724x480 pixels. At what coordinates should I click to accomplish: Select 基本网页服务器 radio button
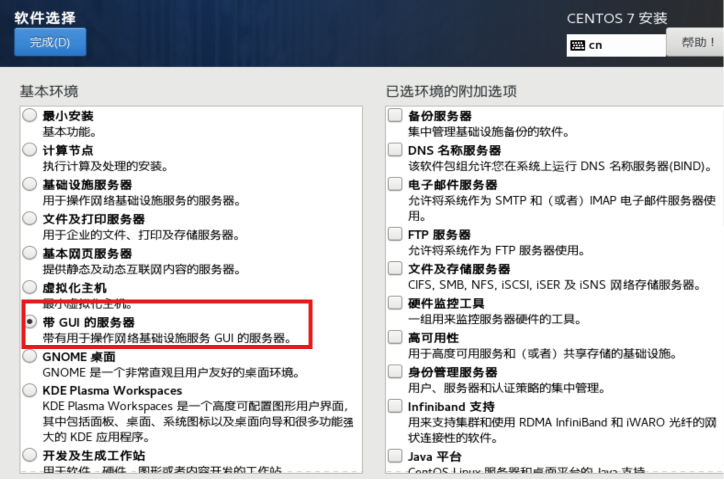(x=30, y=253)
